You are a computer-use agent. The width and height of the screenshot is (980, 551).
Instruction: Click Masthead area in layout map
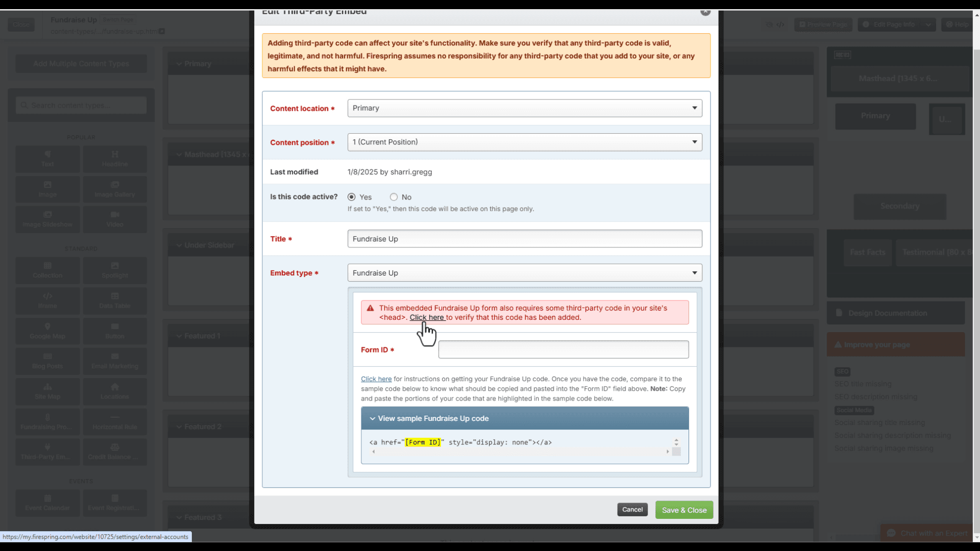coord(900,79)
